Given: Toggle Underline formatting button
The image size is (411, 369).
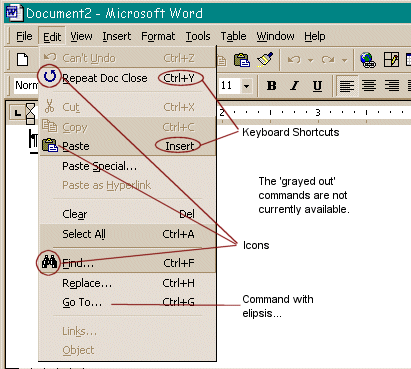Looking at the screenshot, I should click(x=317, y=86).
